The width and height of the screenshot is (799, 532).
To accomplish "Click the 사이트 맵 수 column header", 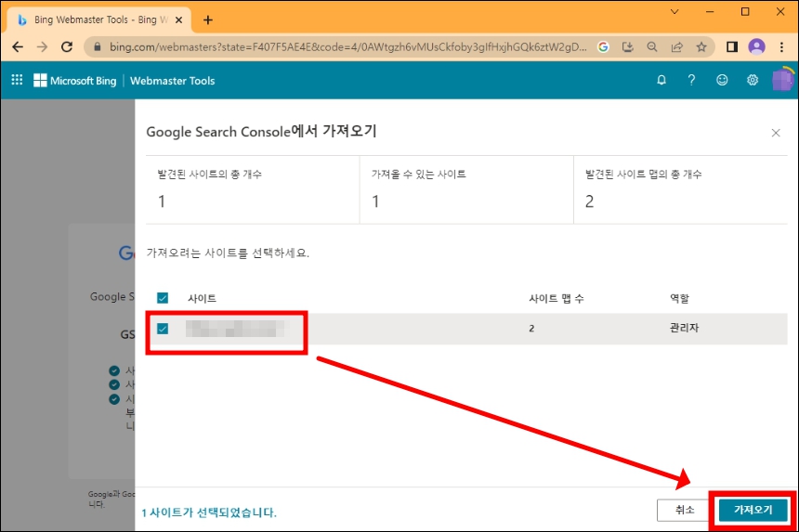I will [556, 298].
